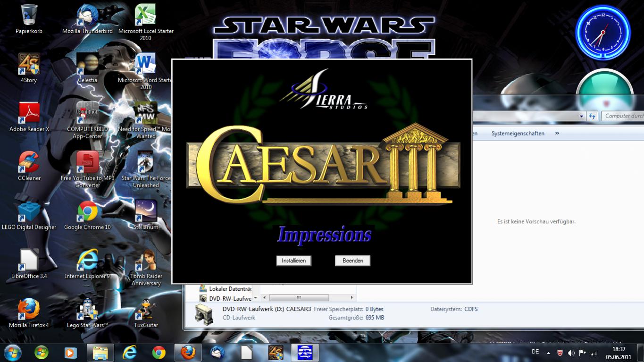Click 'Es ist keine Vorschau verfügbar.' preview text
Screen dimensions: 644x362
tap(536, 221)
